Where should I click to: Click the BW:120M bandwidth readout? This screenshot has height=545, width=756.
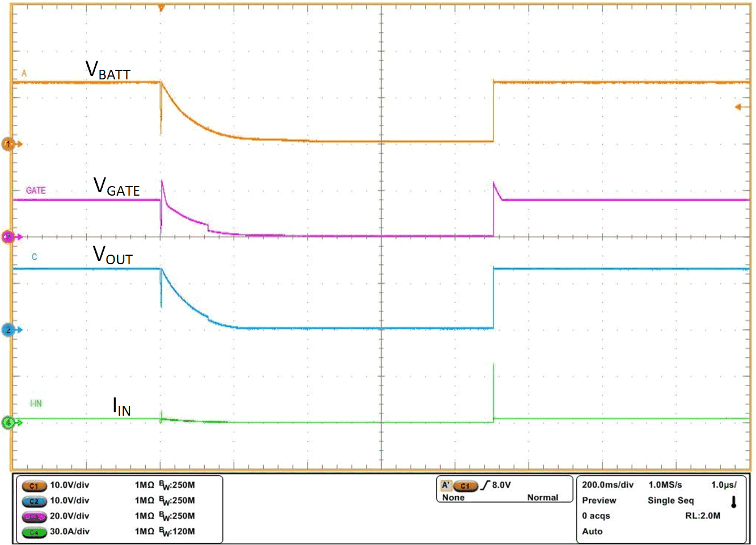[x=177, y=532]
